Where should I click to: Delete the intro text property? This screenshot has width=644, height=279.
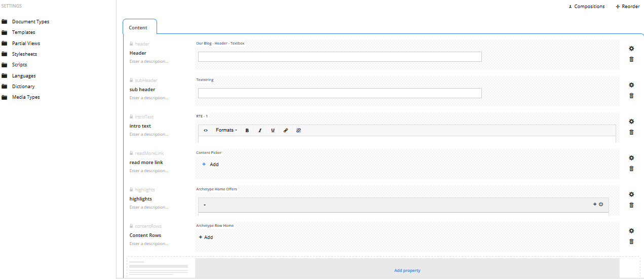point(631,132)
